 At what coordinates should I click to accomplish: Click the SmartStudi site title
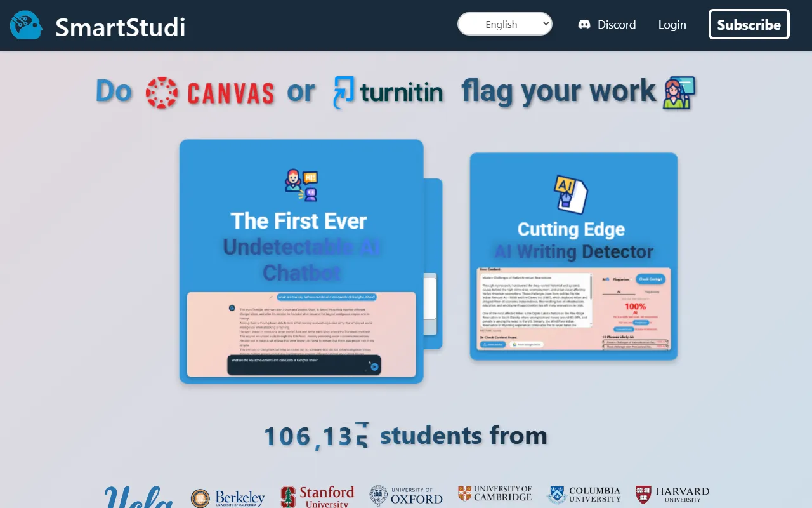click(120, 27)
